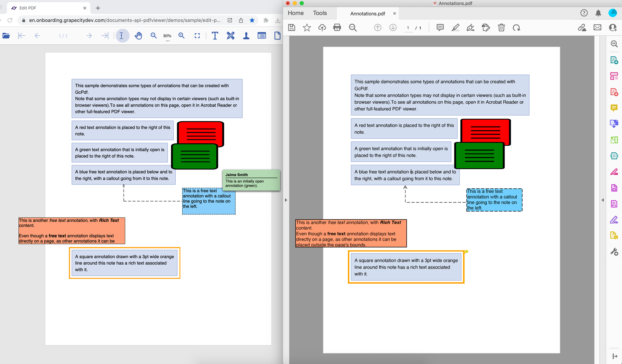Screen dimensions: 622x364
Task: Select the stamp tool in web viewer
Action: click(x=246, y=36)
